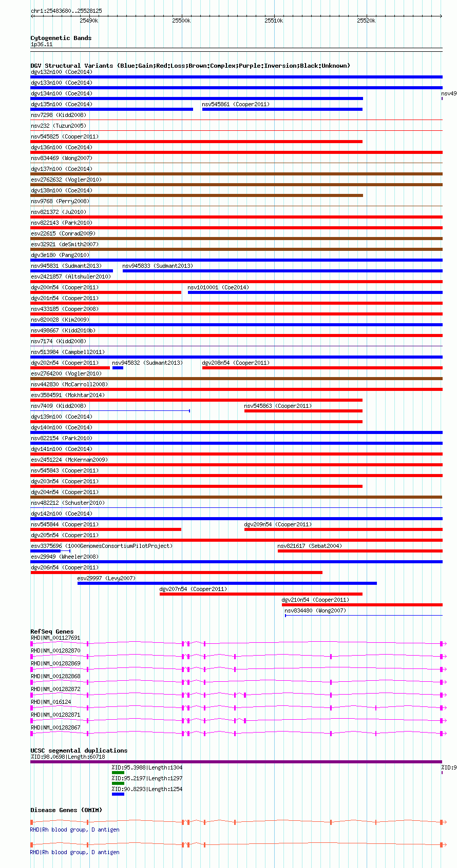
Task: Select the nsv442830 (McCarroll2008) variant label
Action: pyautogui.click(x=69, y=384)
